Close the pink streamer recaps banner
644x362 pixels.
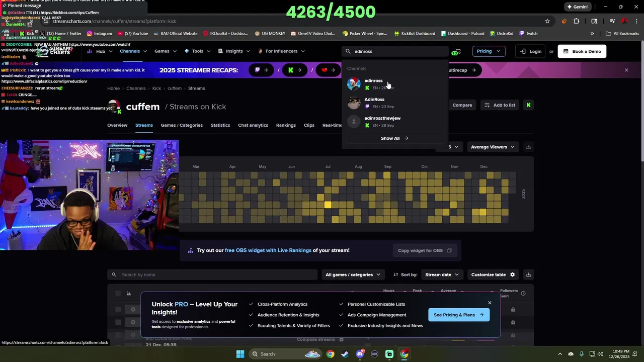pyautogui.click(x=626, y=70)
